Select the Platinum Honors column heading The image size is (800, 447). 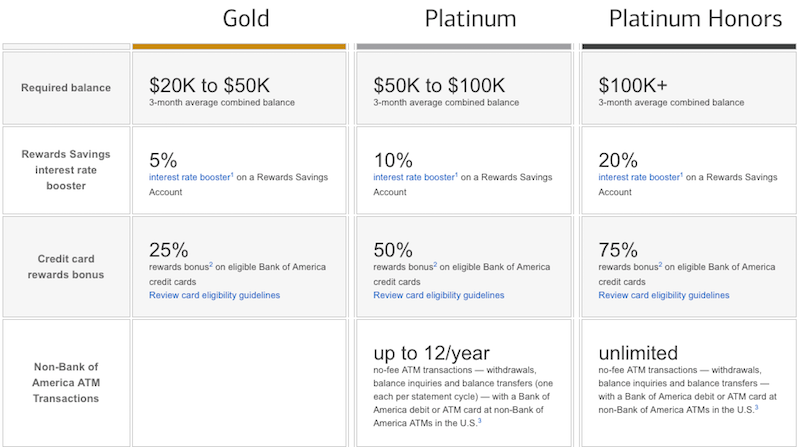pyautogui.click(x=695, y=19)
